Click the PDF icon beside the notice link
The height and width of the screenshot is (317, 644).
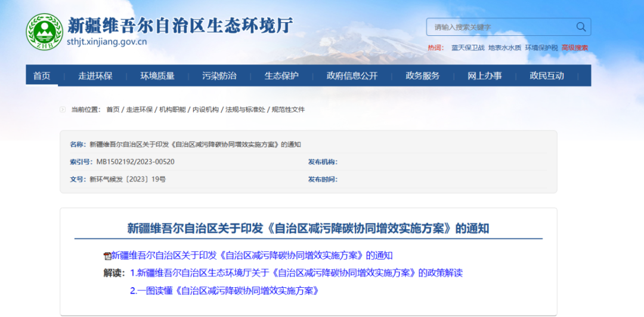(x=107, y=256)
